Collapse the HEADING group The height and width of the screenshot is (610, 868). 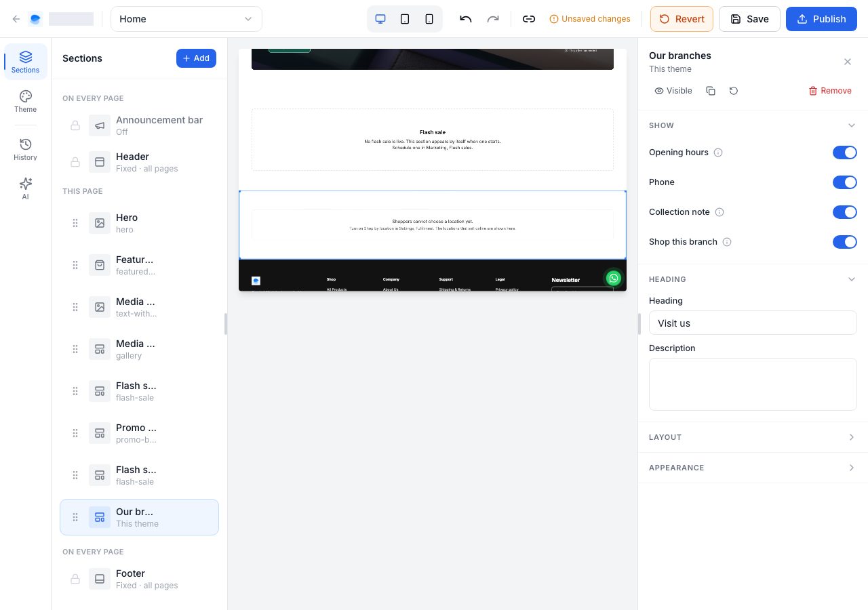(x=753, y=279)
